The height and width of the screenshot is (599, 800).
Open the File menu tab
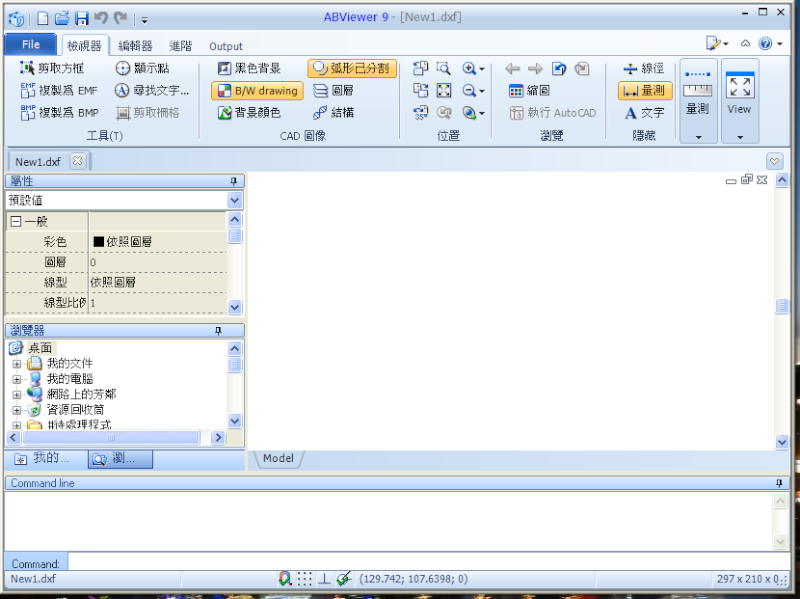pyautogui.click(x=31, y=44)
